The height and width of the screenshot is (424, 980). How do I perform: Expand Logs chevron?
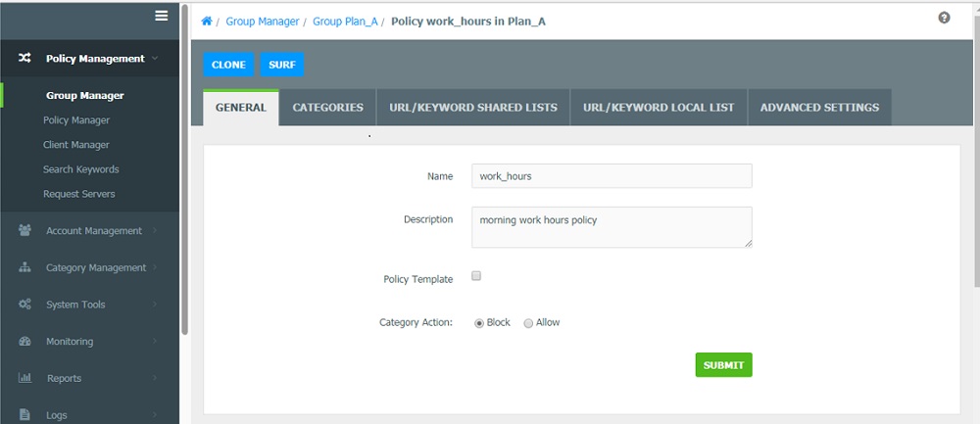(155, 414)
